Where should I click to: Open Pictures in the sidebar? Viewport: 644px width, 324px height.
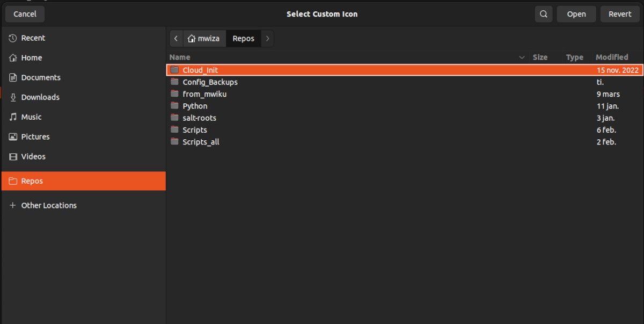tap(35, 136)
